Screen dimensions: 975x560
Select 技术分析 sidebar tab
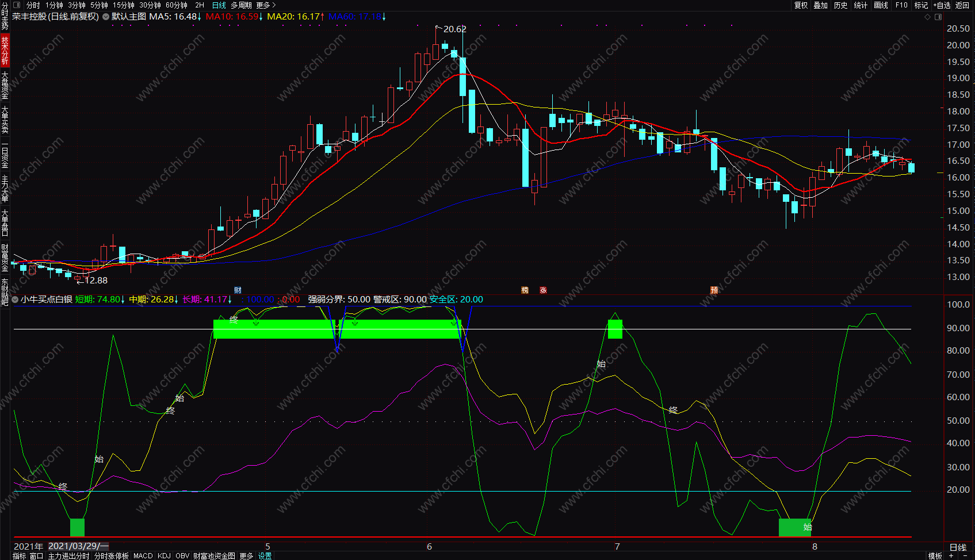tap(5, 50)
